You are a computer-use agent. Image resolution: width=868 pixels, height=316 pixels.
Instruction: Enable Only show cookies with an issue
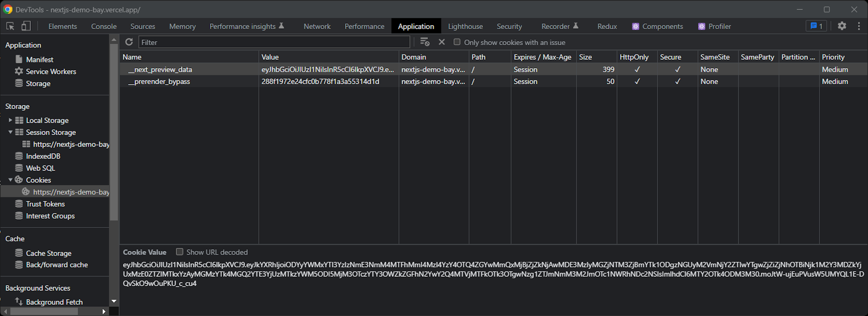457,42
